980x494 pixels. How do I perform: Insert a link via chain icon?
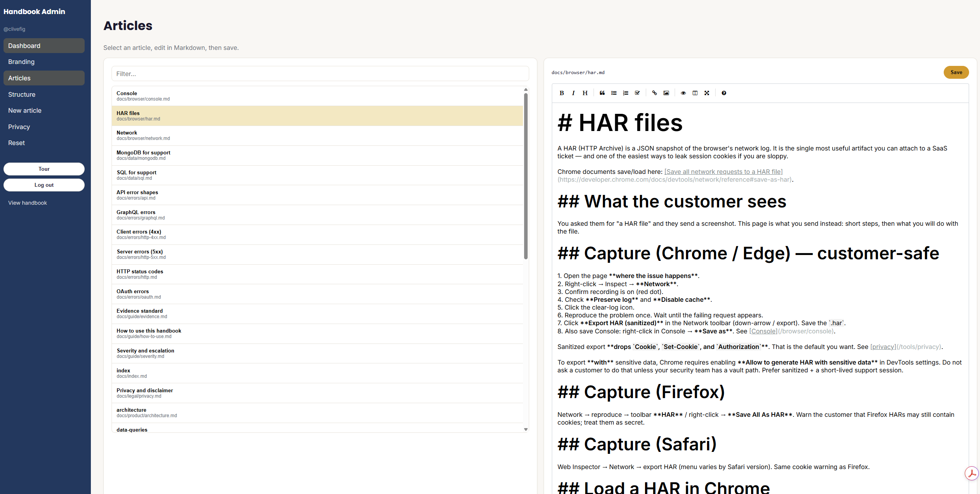point(654,93)
